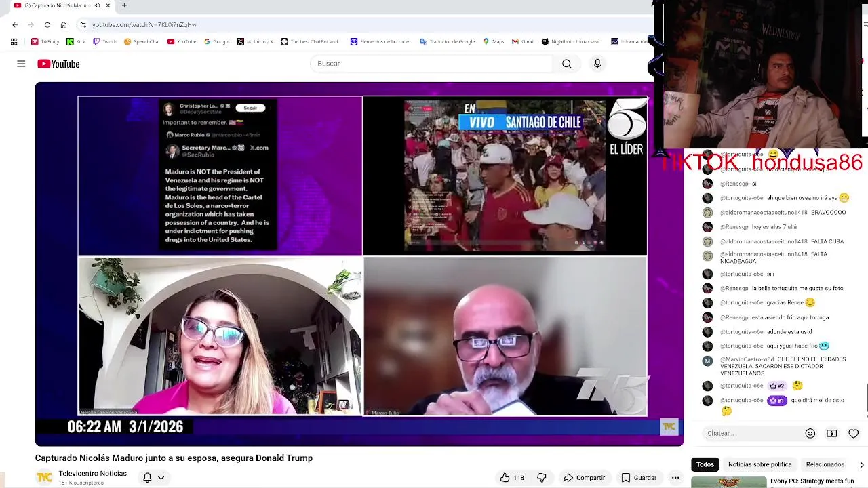This screenshot has width=868, height=488.
Task: Open the YouTube guide hamburger menu
Action: click(21, 64)
